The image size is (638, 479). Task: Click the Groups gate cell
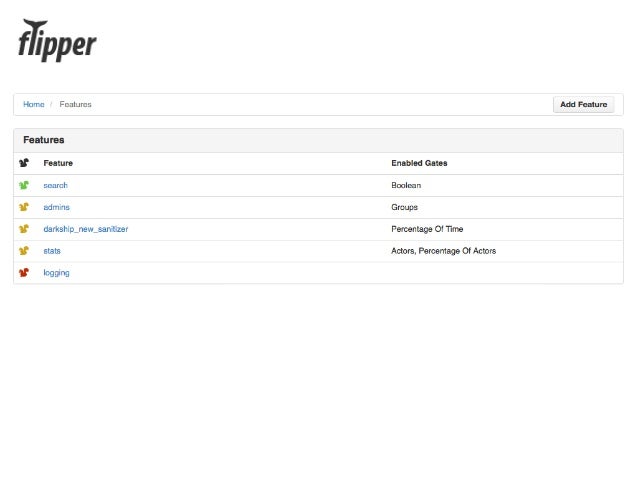coord(404,207)
